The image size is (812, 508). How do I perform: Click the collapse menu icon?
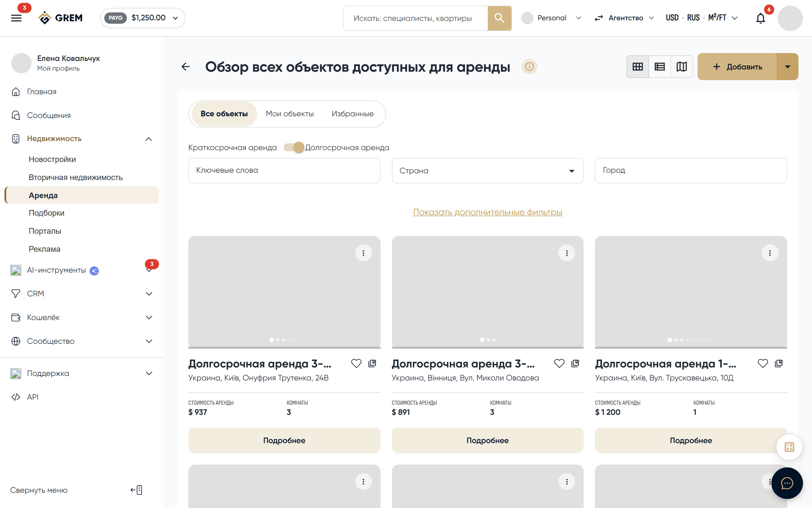[136, 490]
